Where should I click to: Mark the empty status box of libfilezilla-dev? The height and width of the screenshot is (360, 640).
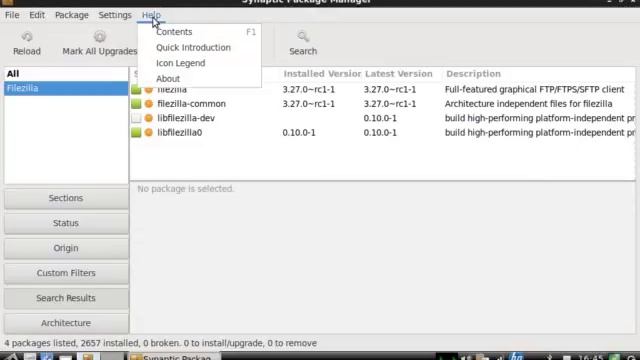point(136,118)
